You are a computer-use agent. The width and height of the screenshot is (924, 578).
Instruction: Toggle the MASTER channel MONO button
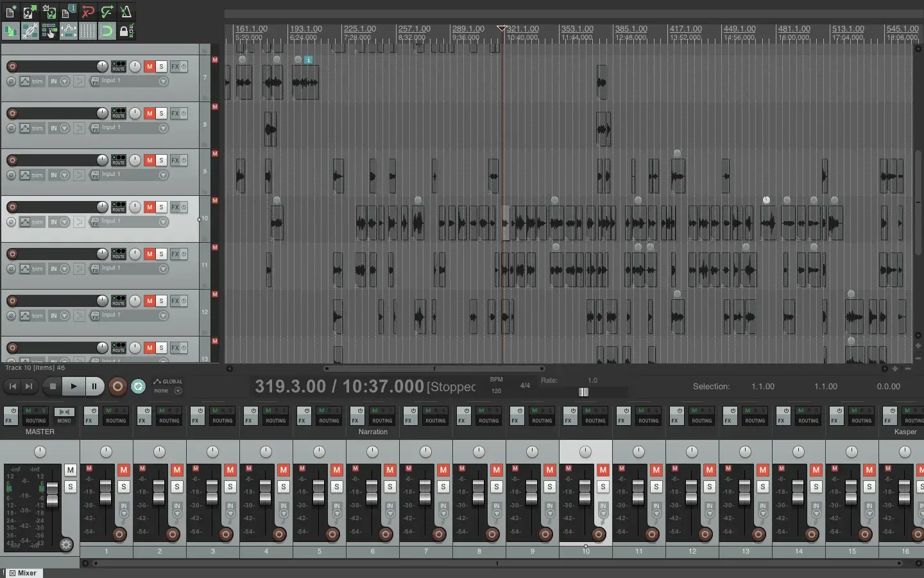[x=64, y=416]
